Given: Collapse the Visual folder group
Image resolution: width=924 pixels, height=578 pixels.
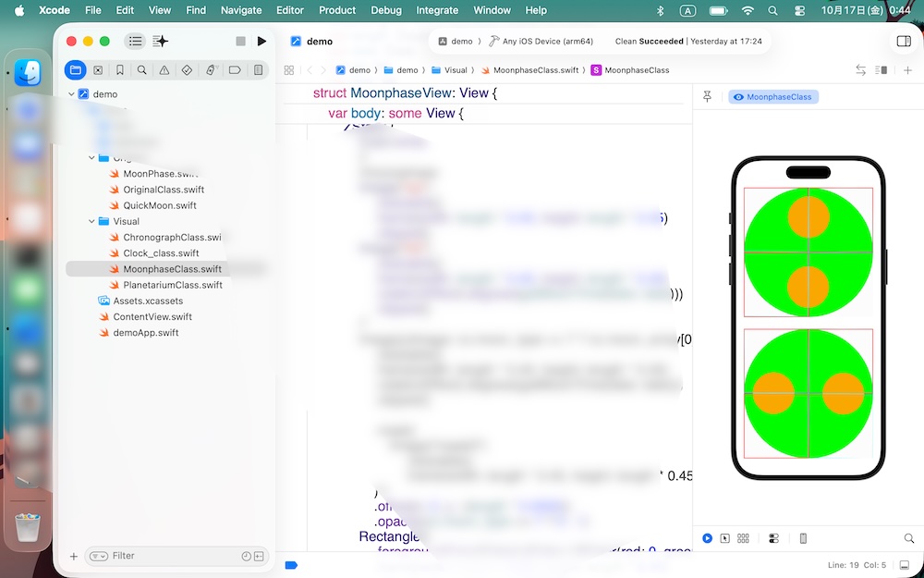Looking at the screenshot, I should click(91, 222).
